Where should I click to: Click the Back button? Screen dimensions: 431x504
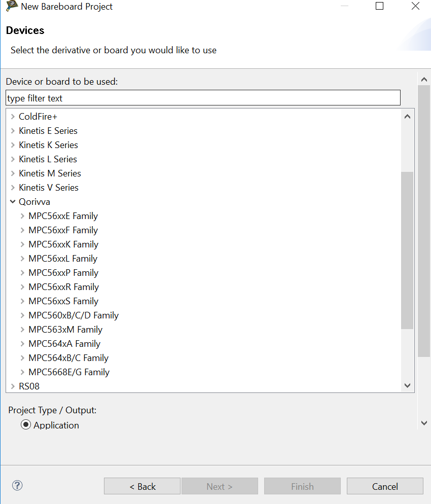[142, 486]
